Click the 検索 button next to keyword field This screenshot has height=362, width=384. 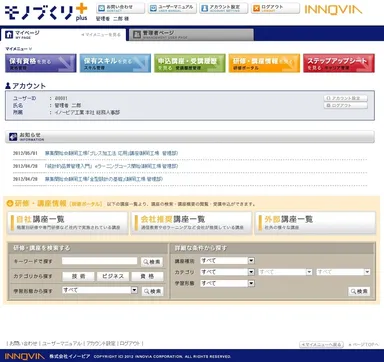coord(152,262)
